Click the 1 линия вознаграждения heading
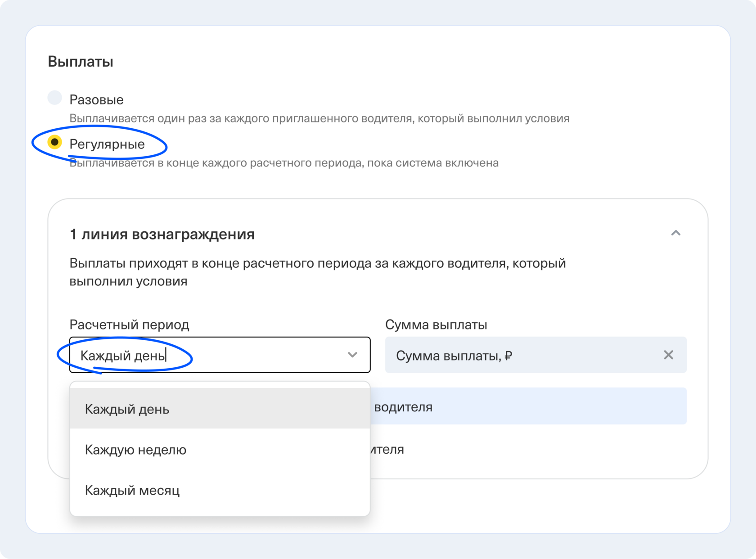This screenshot has height=559, width=756. tap(162, 234)
